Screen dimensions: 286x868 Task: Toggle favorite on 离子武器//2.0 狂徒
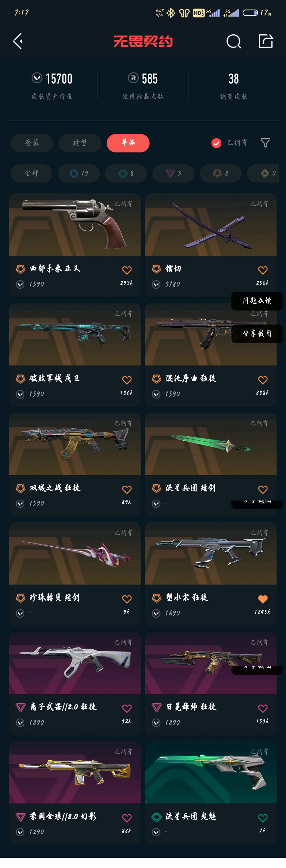127,708
